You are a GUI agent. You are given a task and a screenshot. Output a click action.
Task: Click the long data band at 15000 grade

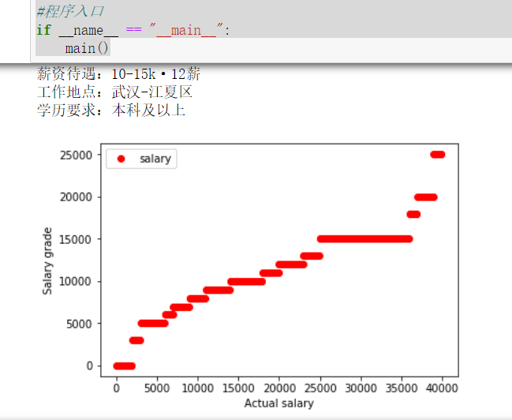364,239
